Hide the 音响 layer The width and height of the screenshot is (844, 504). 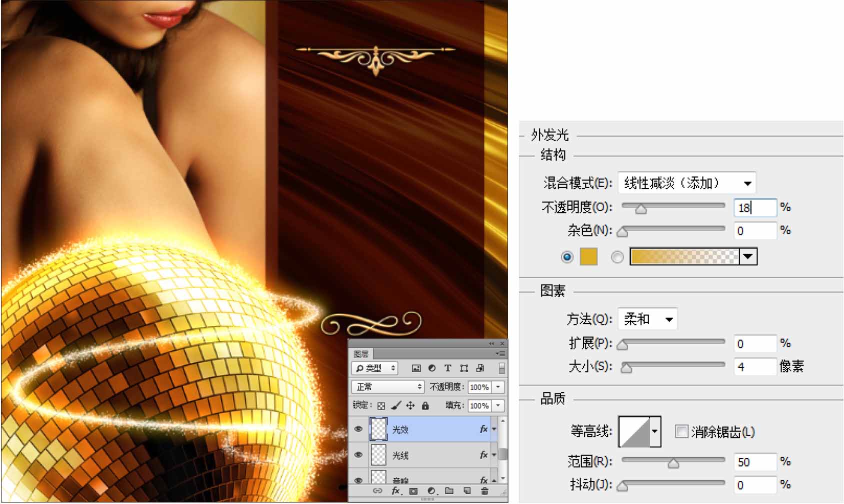[x=358, y=480]
